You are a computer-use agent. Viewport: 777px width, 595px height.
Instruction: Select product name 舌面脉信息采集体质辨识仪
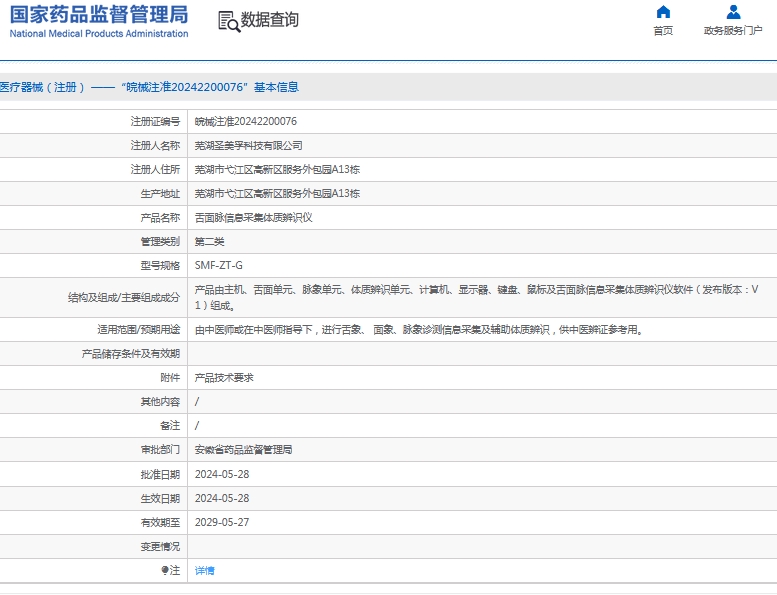click(253, 217)
